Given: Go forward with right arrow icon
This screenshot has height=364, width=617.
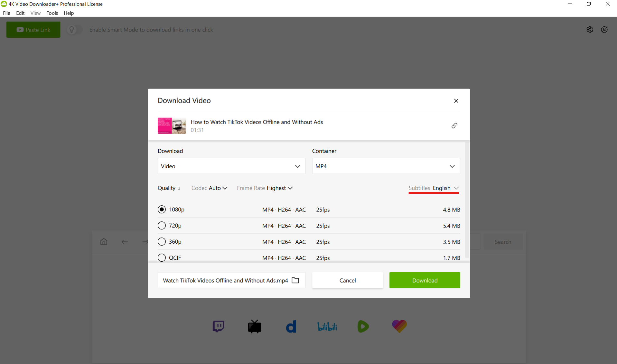Looking at the screenshot, I should point(145,242).
